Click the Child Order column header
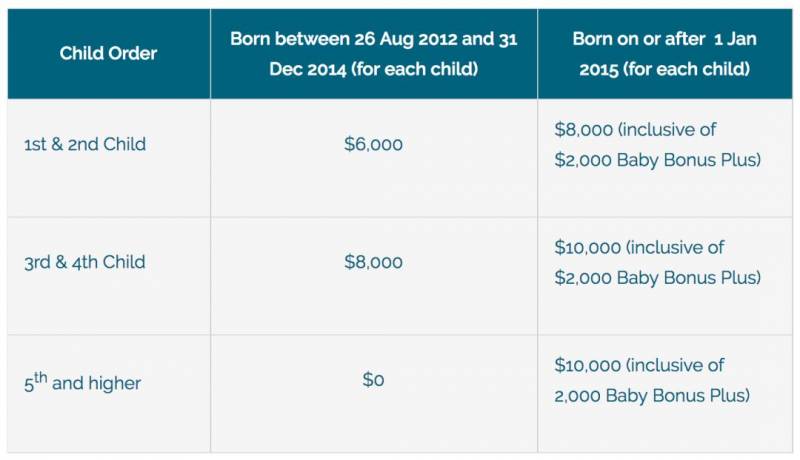 (x=108, y=53)
